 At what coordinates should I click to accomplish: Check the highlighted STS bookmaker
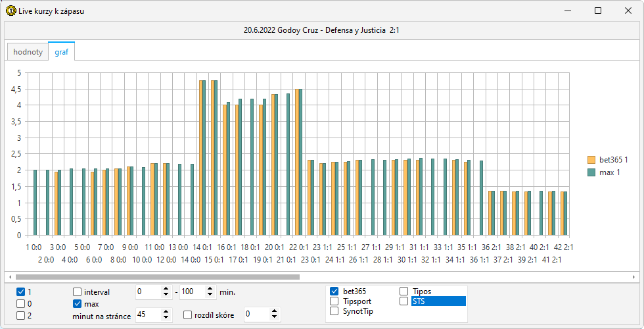(x=403, y=301)
